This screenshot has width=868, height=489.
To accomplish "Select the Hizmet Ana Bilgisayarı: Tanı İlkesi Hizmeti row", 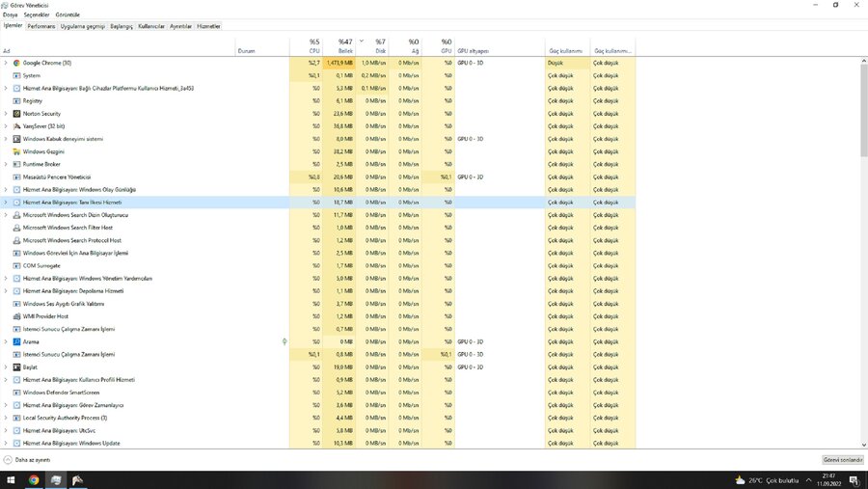I will click(x=317, y=203).
